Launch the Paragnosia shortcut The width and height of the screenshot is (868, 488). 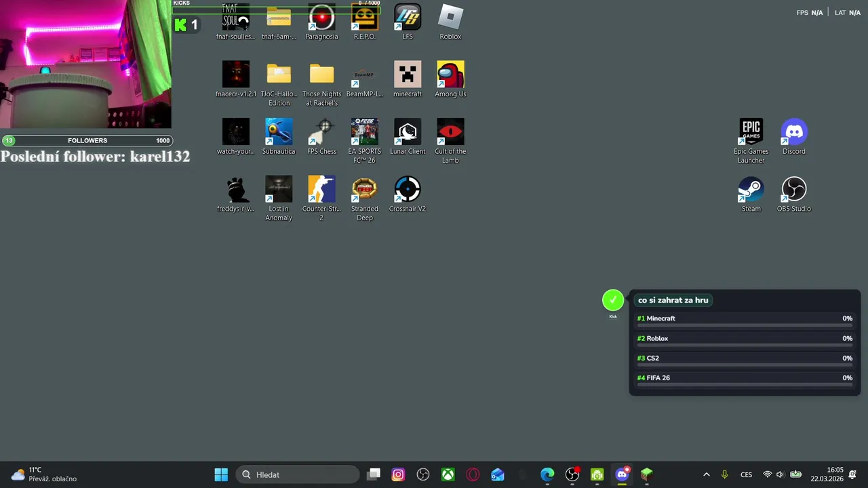(x=321, y=22)
